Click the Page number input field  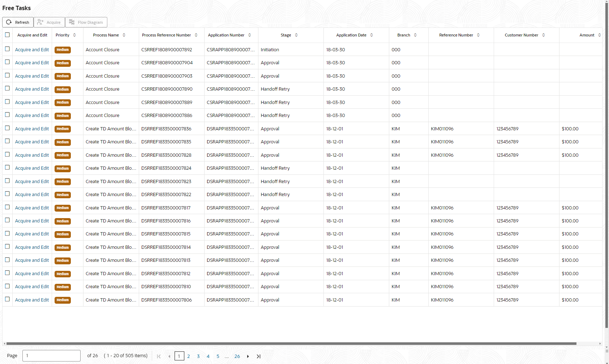[x=51, y=356]
